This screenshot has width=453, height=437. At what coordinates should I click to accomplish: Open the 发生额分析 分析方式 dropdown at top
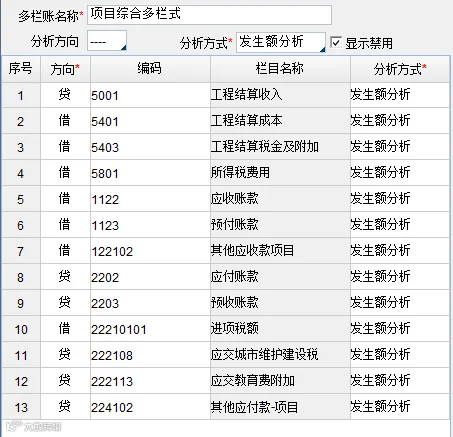click(281, 42)
